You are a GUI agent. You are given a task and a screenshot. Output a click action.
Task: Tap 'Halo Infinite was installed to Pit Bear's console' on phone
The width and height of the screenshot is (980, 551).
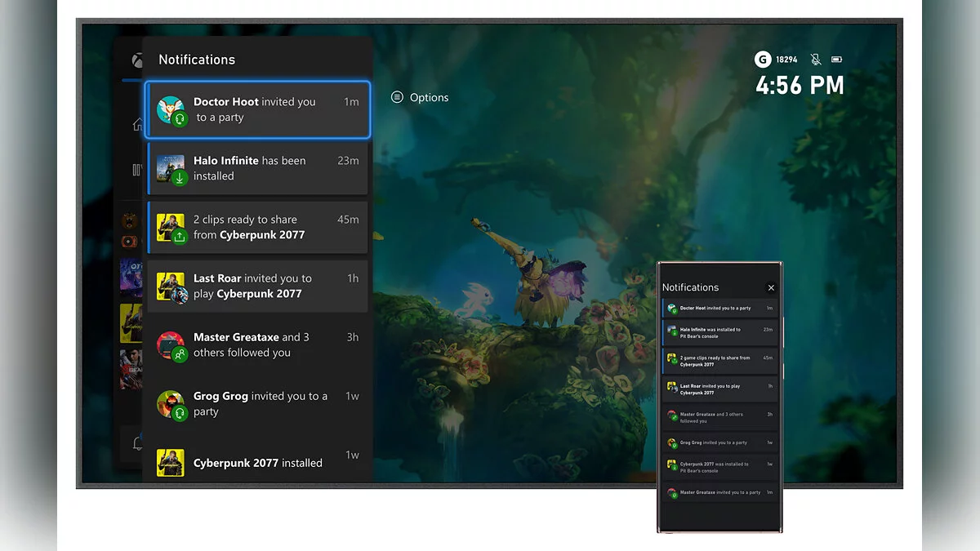coord(720,332)
